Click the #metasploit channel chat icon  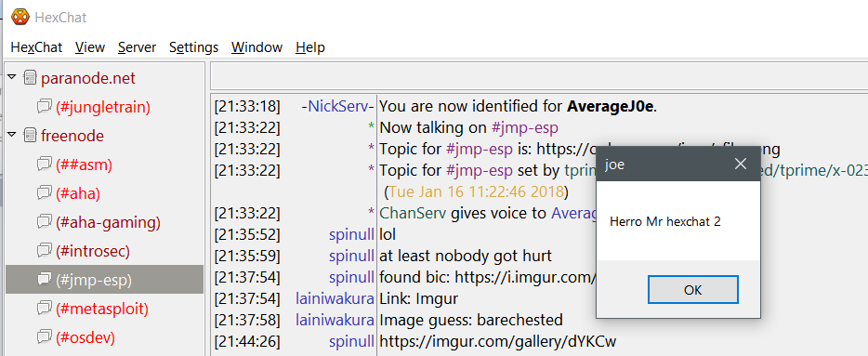(45, 309)
